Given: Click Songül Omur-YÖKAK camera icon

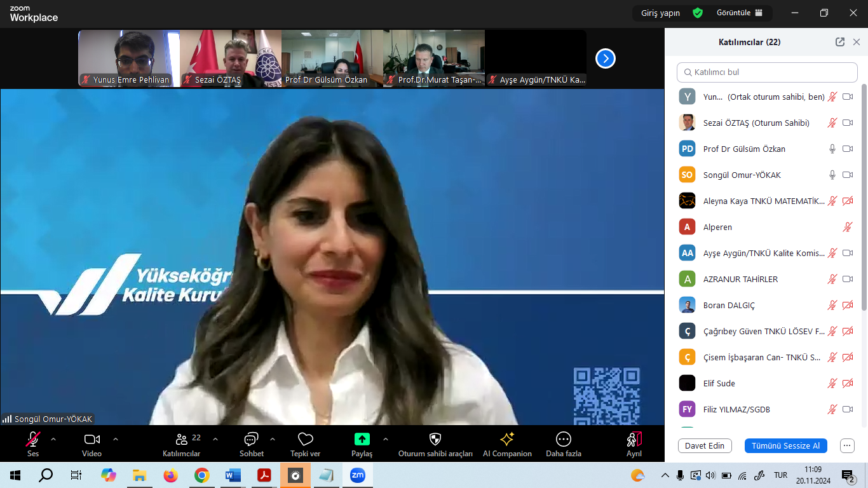Looking at the screenshot, I should [848, 175].
